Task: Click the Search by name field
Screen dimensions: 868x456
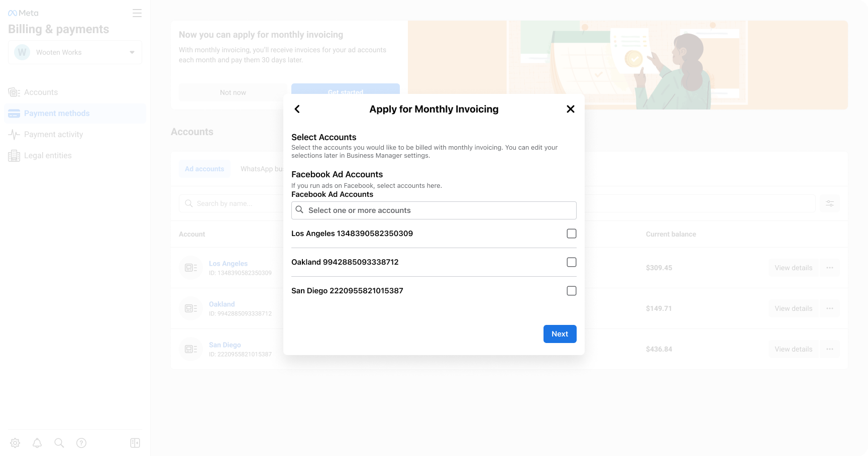Action: click(497, 203)
